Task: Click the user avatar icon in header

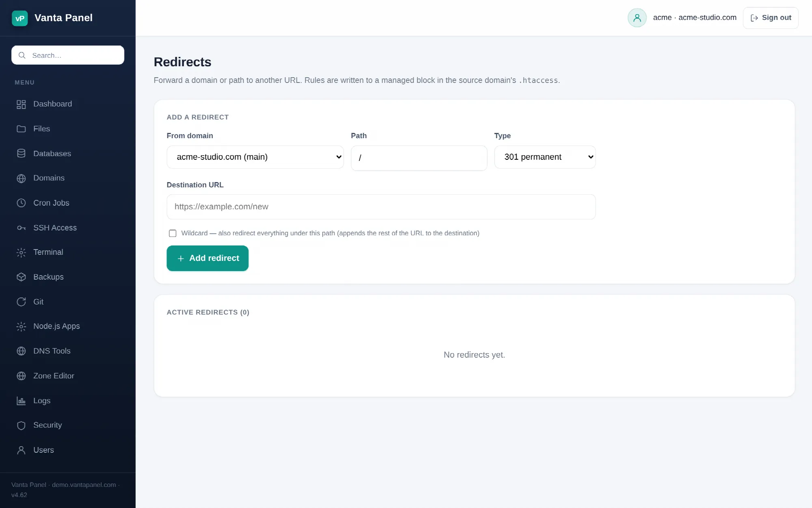Action: (637, 18)
